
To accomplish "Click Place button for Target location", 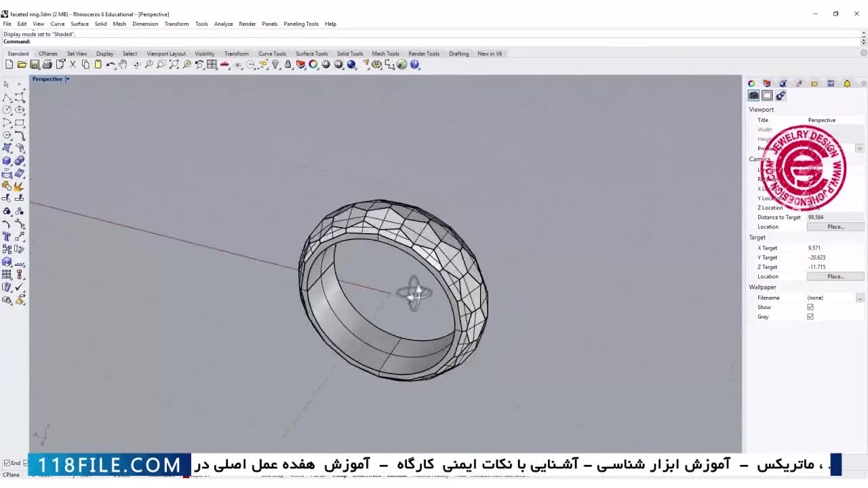I will pos(835,277).
